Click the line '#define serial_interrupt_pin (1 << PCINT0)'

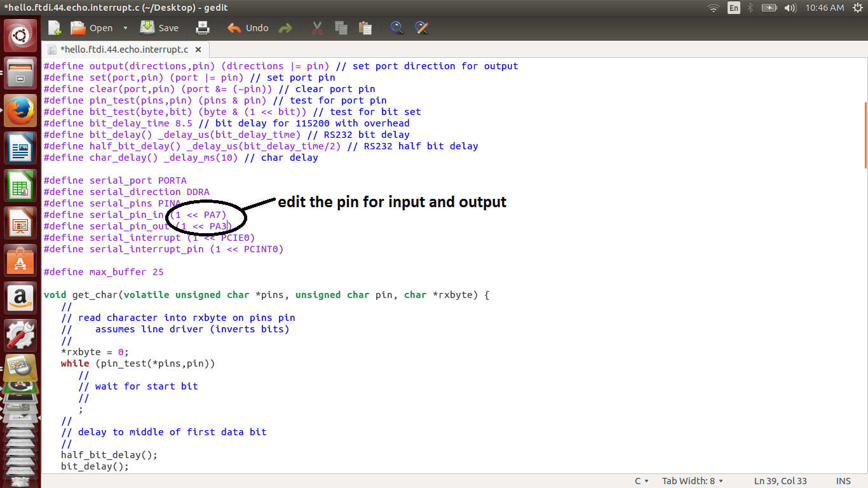(x=164, y=249)
